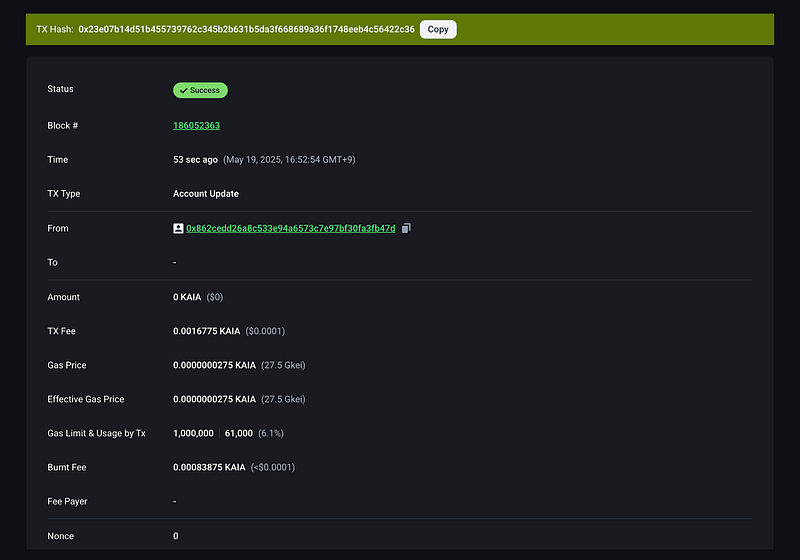The height and width of the screenshot is (560, 800).
Task: Click the 'Burnt Fee' row label
Action: [67, 468]
